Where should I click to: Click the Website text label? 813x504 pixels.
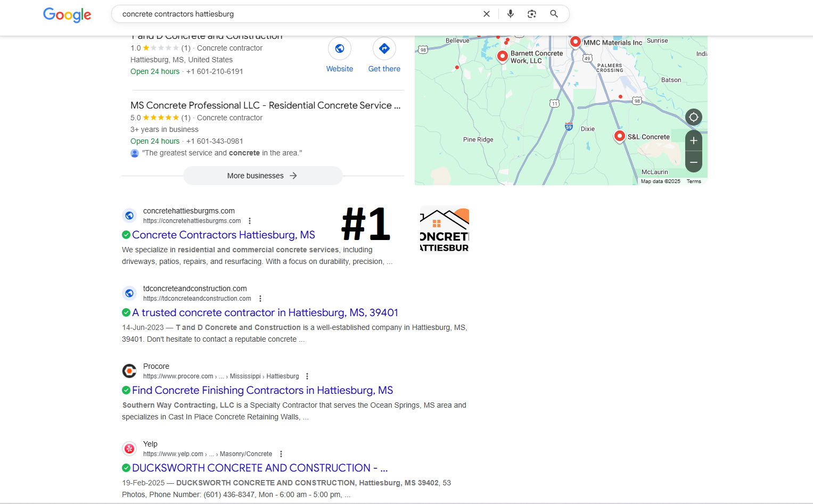340,69
